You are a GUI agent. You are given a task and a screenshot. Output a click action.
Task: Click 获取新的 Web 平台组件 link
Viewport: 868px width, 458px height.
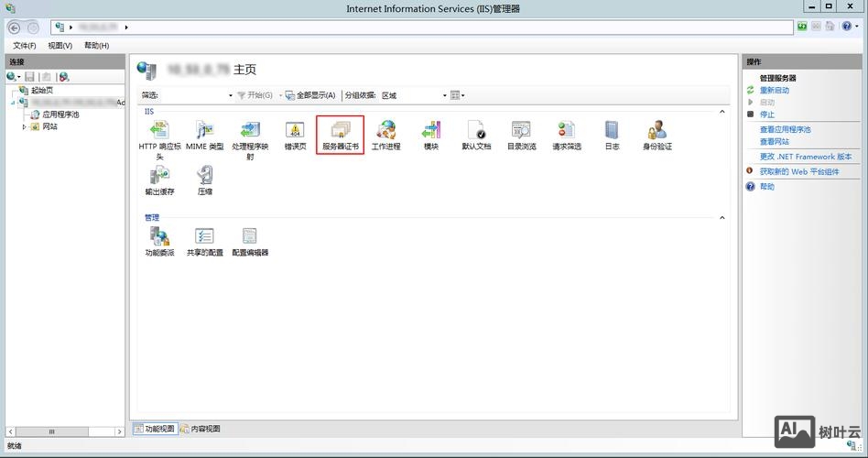[x=799, y=171]
